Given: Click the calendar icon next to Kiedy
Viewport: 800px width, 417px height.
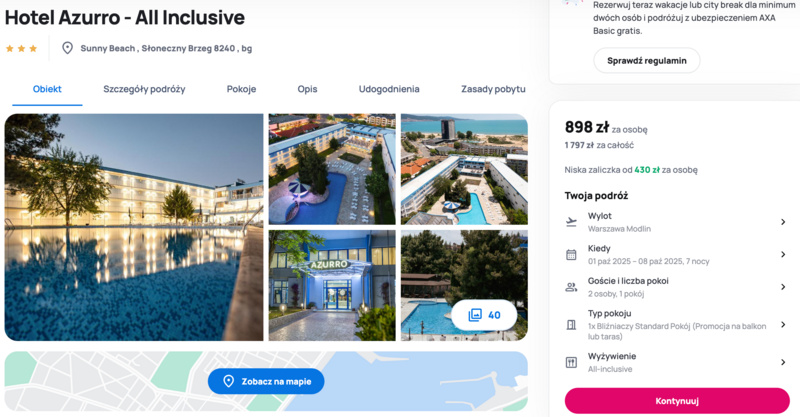Looking at the screenshot, I should click(571, 255).
